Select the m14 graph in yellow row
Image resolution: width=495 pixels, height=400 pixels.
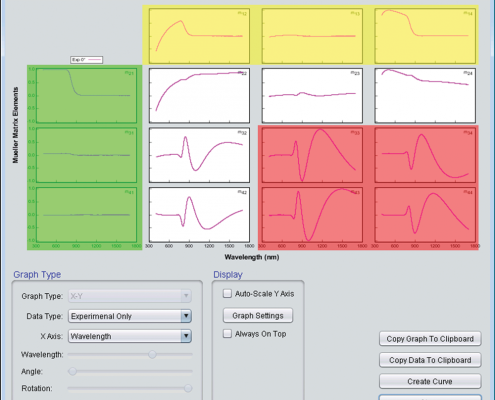pos(425,36)
